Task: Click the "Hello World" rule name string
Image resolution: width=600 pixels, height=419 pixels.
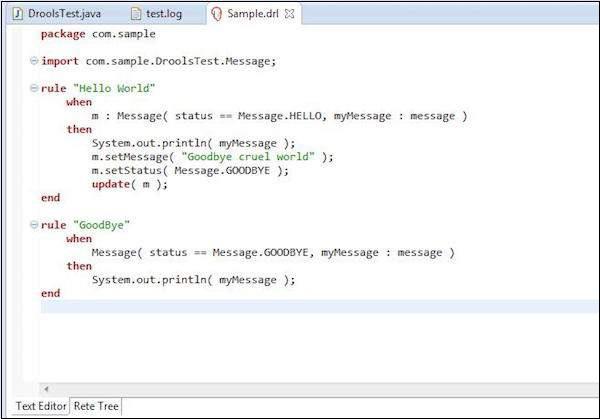Action: pyautogui.click(x=114, y=88)
